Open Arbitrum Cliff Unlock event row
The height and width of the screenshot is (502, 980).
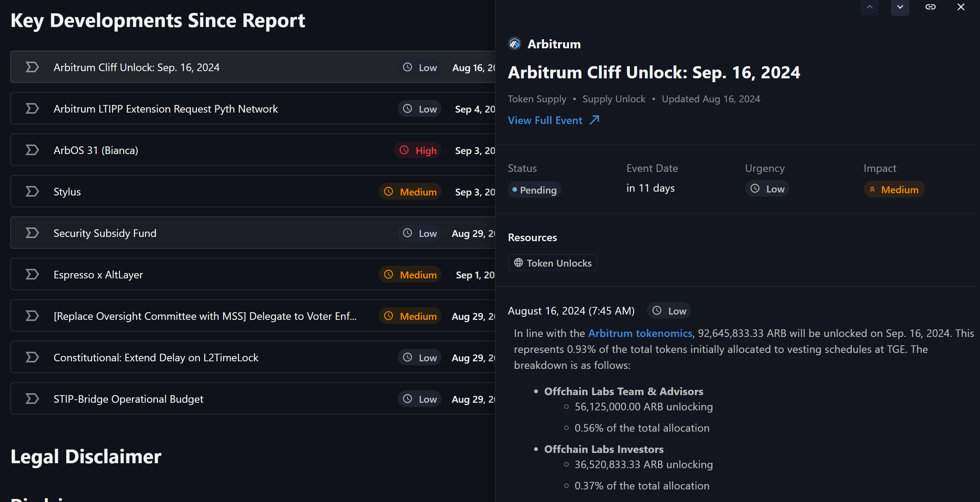[253, 67]
